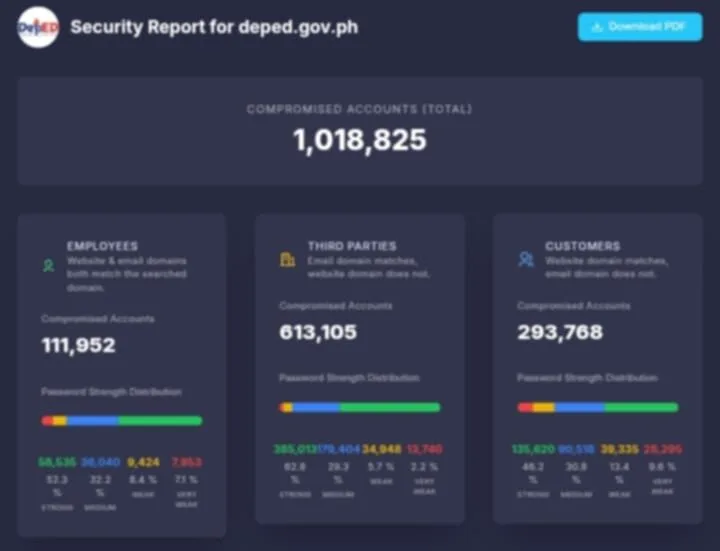
Task: Click the EMPLOYEES card heading
Action: 102,246
